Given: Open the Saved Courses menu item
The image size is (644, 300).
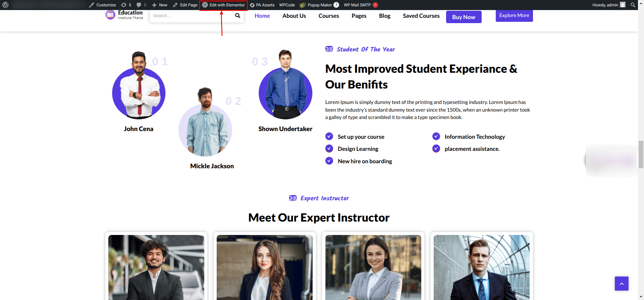Looking at the screenshot, I should pos(421,16).
